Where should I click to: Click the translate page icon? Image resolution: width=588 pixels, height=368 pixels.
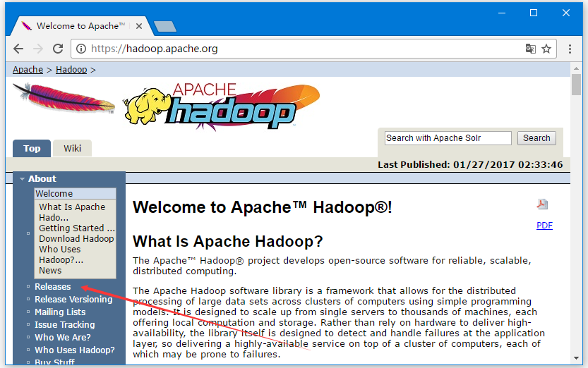tap(530, 49)
